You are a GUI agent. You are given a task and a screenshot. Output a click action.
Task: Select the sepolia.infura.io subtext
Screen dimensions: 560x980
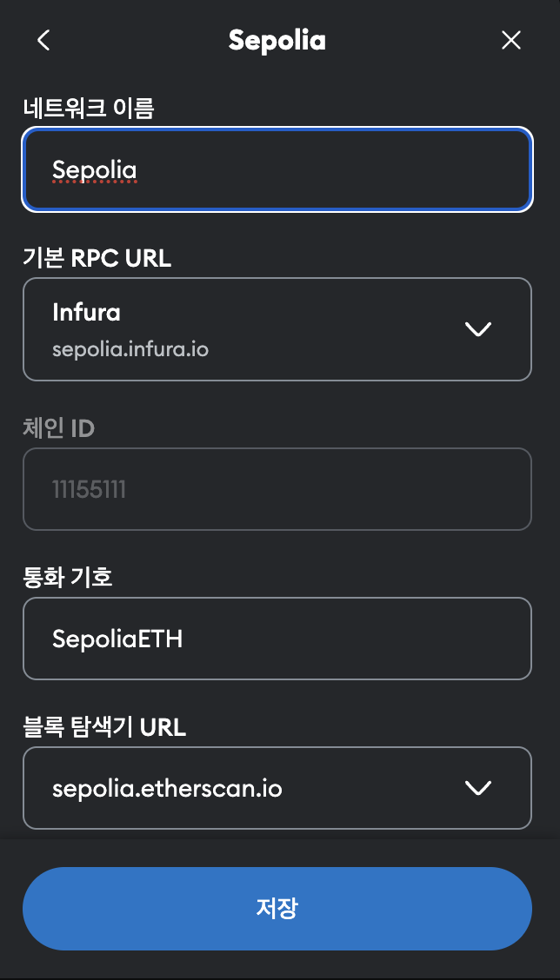pos(130,348)
